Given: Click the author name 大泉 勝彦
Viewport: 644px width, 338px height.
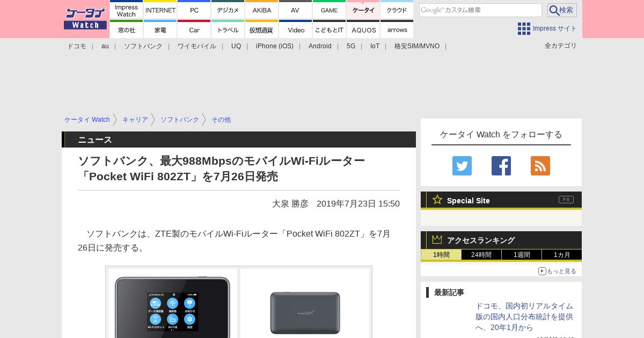Looking at the screenshot, I should point(290,204).
